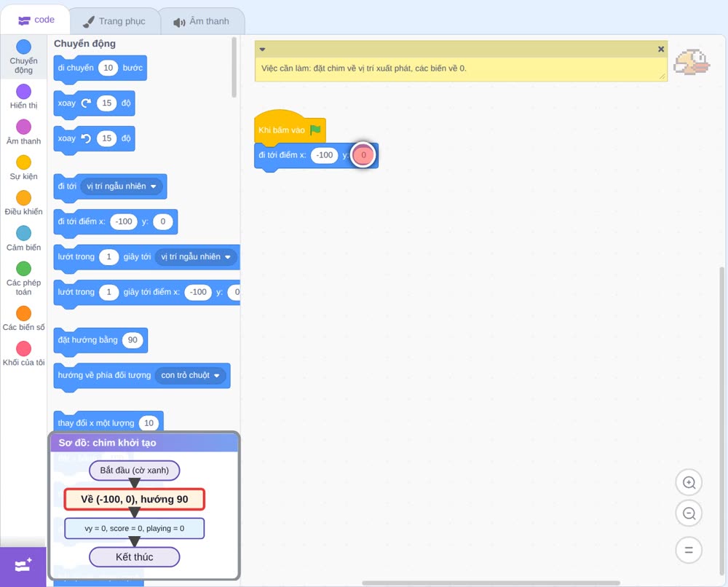Switch to the code tab
This screenshot has height=587, width=728.
coord(36,20)
